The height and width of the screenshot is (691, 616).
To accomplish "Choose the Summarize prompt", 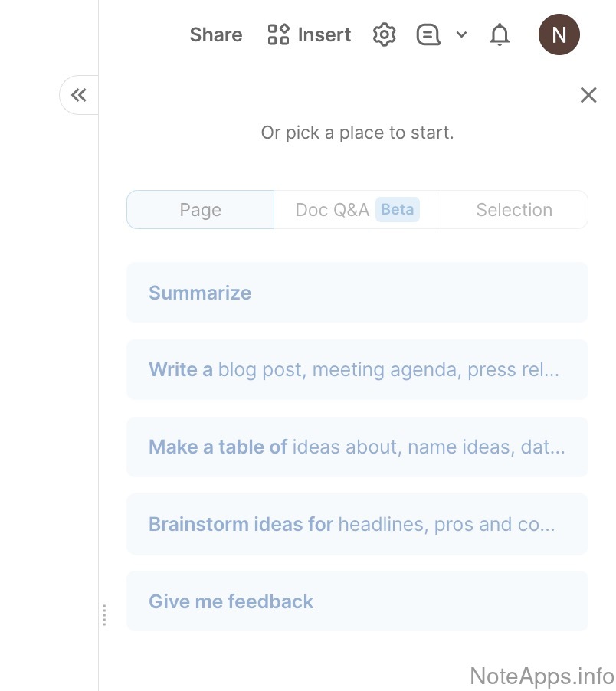I will [x=357, y=293].
